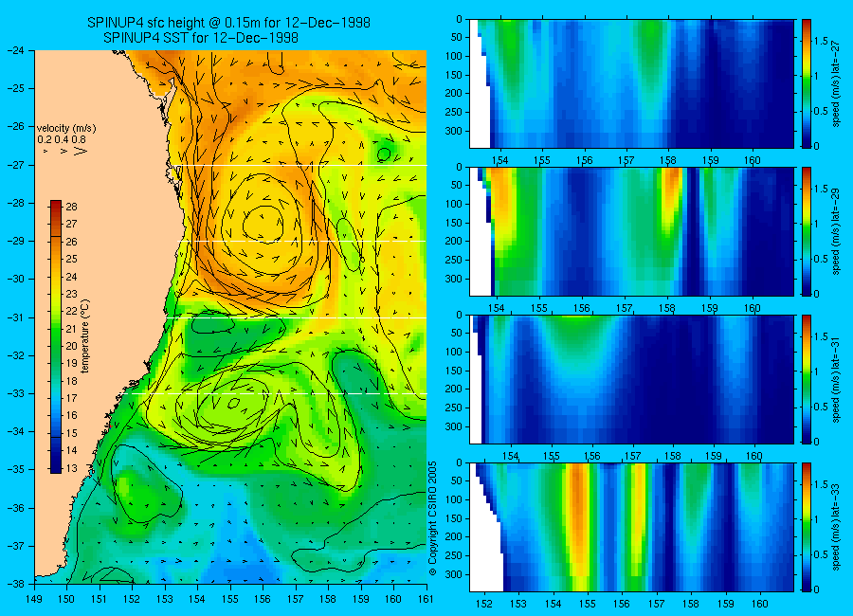This screenshot has height=616, width=853.
Task: Click the speed color bar beside the lat=-29 panel
Action: (x=806, y=232)
